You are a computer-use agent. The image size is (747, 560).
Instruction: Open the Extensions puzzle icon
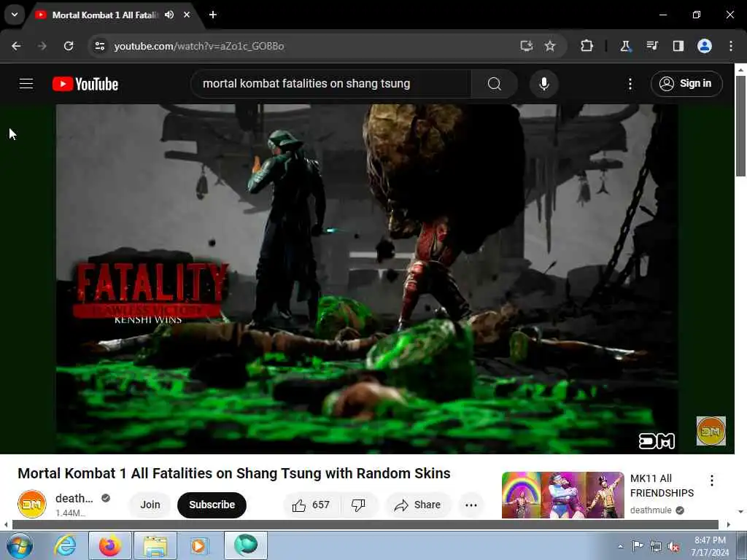(x=587, y=46)
